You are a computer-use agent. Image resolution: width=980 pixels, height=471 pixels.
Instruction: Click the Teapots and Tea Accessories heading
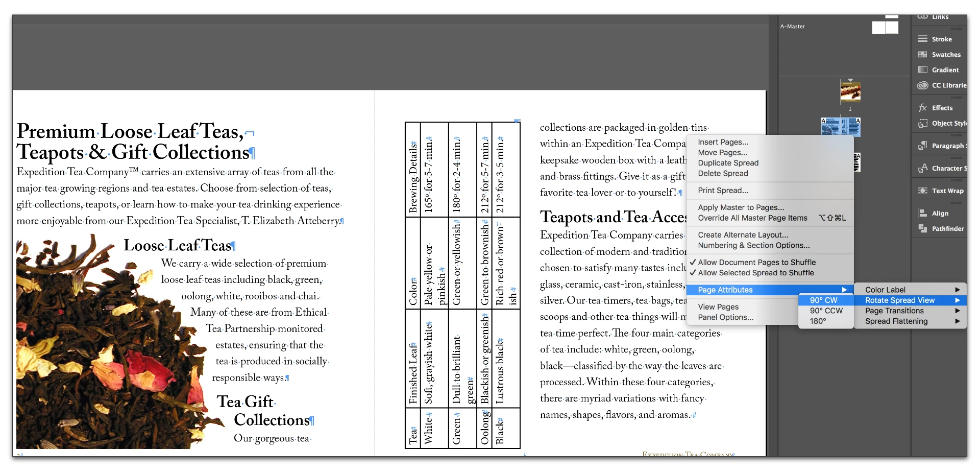pyautogui.click(x=613, y=217)
